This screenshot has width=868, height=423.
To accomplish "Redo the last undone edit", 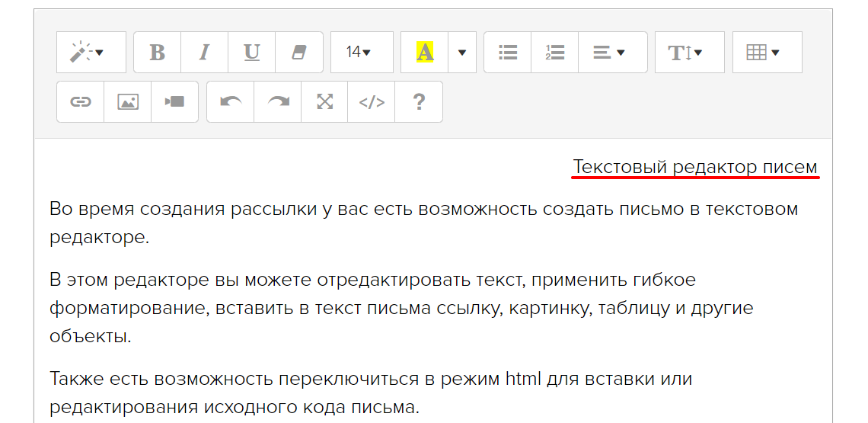I will coord(278,102).
